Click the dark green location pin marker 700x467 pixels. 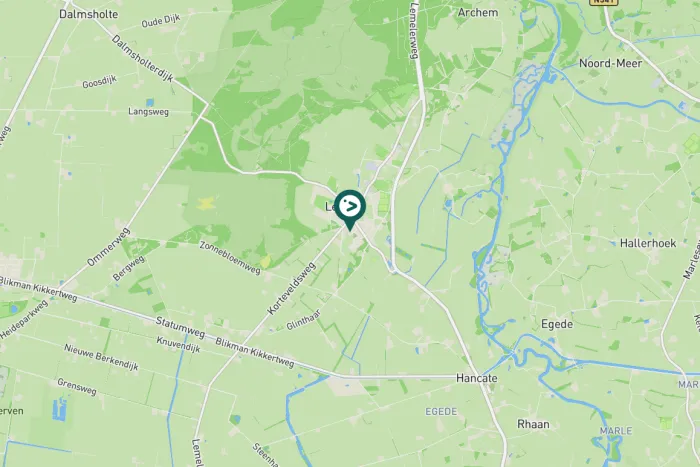tap(350, 210)
